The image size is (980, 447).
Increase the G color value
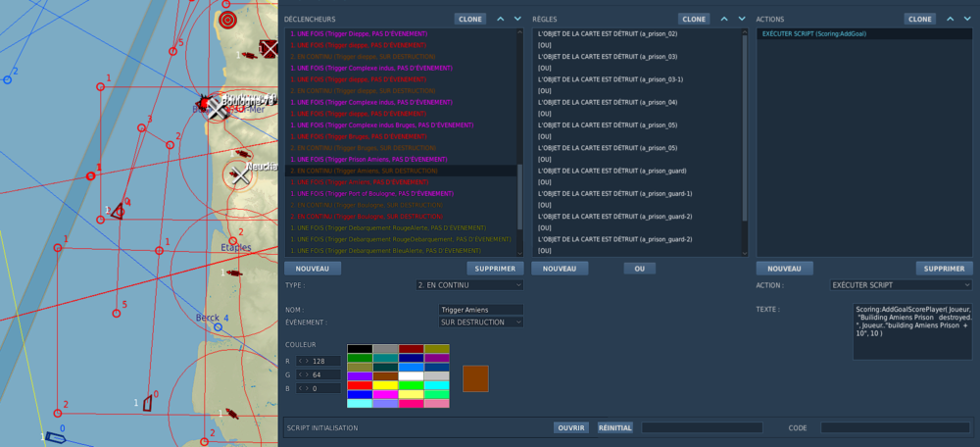tap(307, 374)
